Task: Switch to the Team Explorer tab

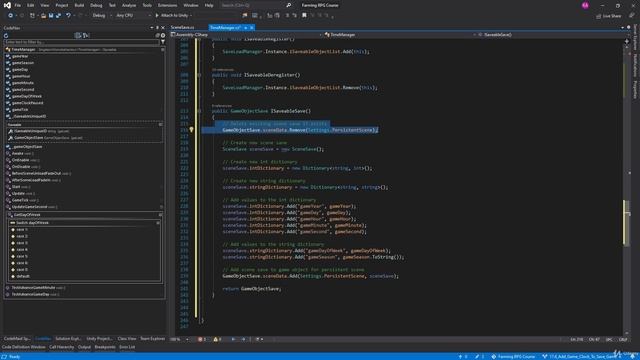Action: click(x=153, y=339)
